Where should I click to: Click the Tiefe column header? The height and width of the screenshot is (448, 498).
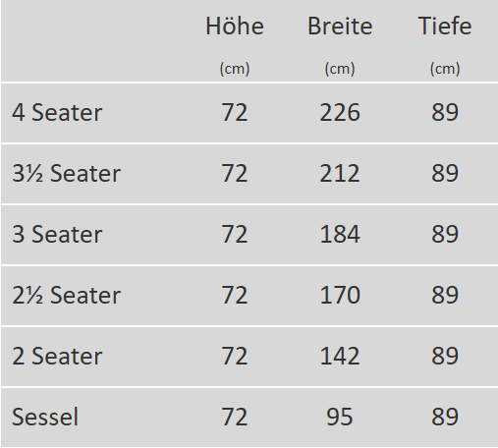point(445,26)
